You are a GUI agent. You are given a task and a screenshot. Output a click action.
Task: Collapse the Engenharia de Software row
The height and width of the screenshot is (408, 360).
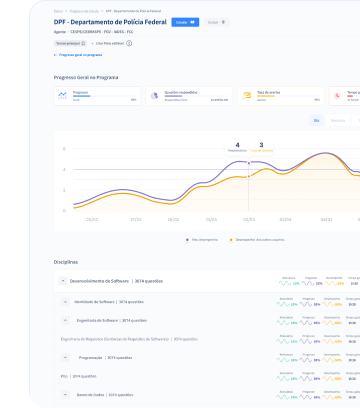pos(65,320)
